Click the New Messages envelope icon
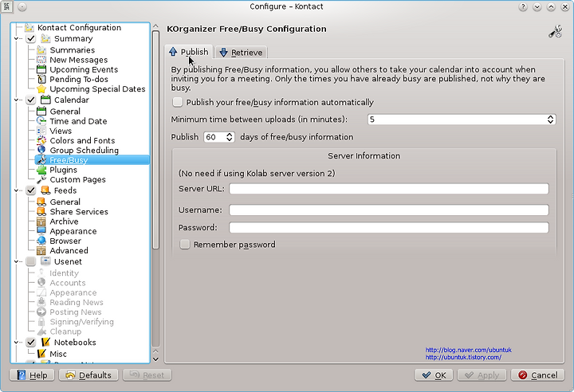This screenshot has height=392, width=574. pos(41,60)
